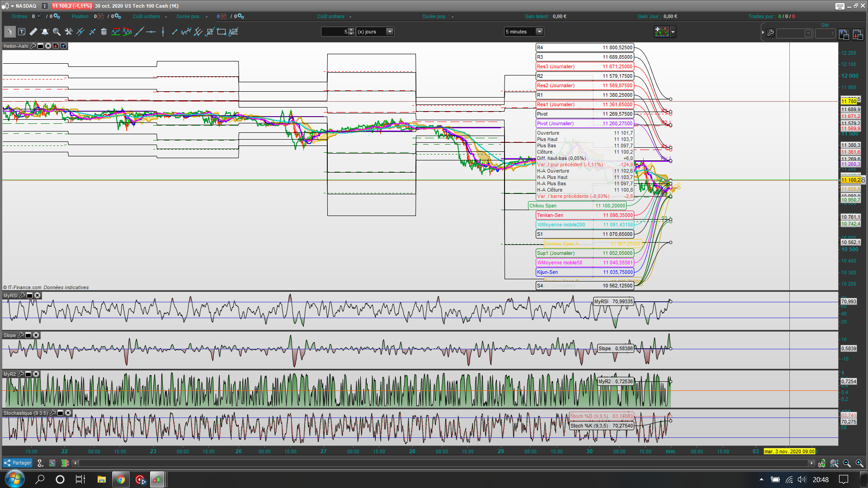Expand the (x) jours units dropdown
This screenshot has width=868, height=488.
tap(390, 32)
